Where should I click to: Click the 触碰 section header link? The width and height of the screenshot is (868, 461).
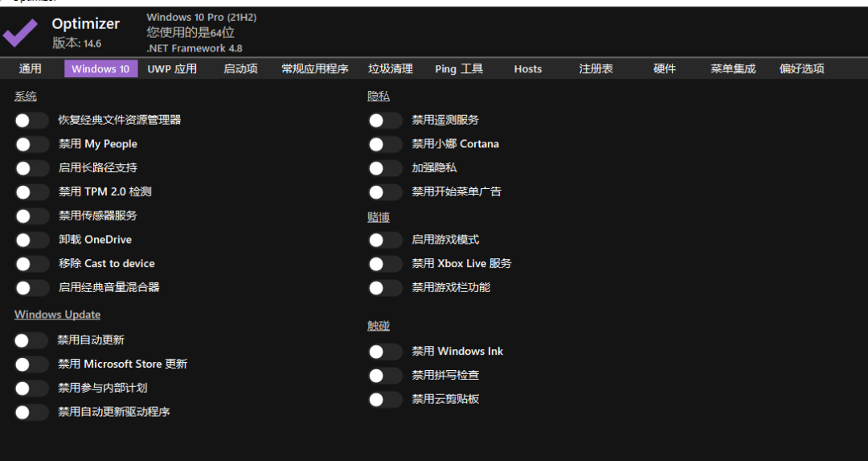coord(379,326)
